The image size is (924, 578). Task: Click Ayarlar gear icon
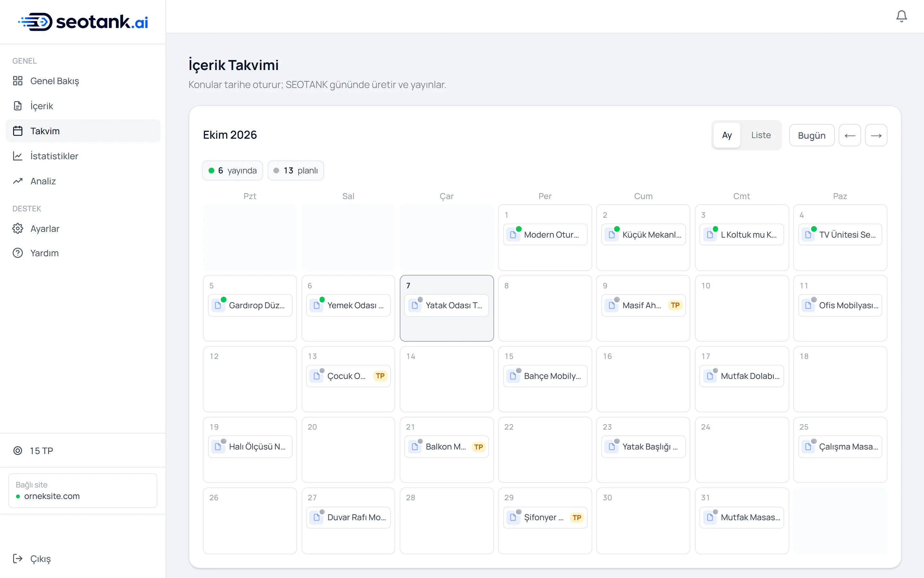coord(18,229)
